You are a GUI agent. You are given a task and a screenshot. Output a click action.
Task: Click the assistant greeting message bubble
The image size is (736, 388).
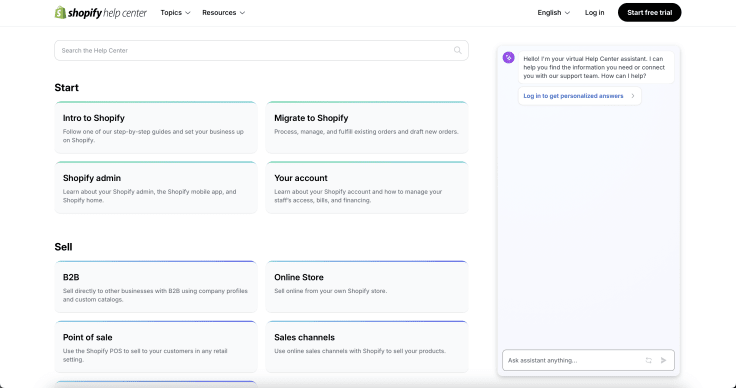click(596, 68)
